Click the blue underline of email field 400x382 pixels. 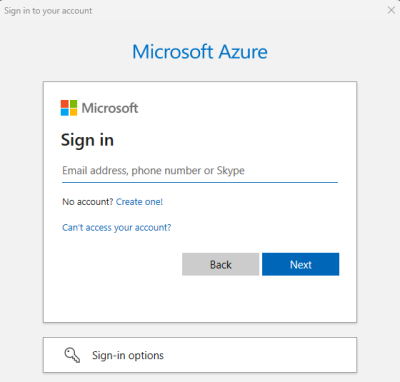pyautogui.click(x=200, y=182)
